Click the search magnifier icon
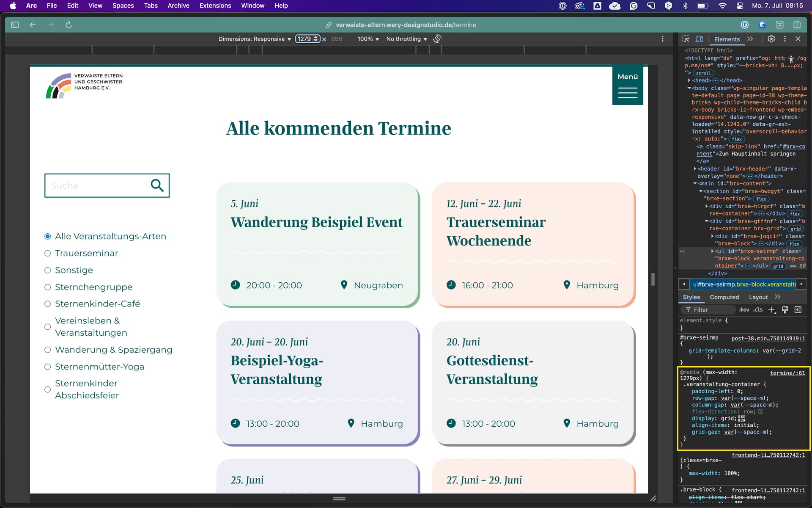The width and height of the screenshot is (812, 508). point(157,185)
